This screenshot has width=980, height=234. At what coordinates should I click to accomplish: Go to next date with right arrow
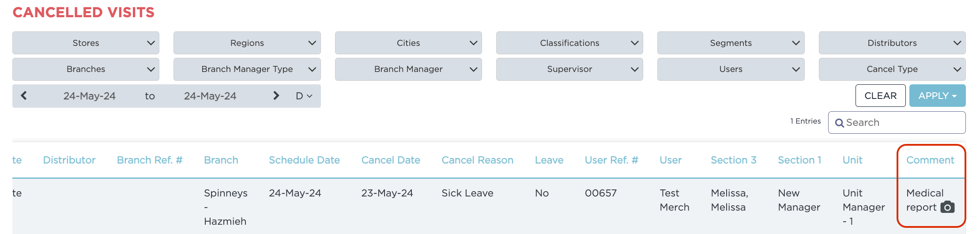276,96
